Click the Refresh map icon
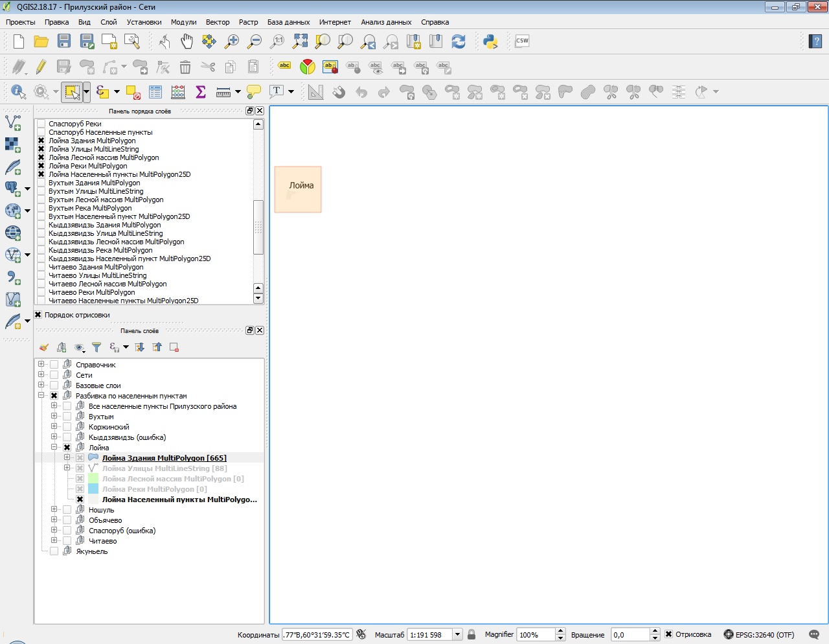 (x=459, y=41)
